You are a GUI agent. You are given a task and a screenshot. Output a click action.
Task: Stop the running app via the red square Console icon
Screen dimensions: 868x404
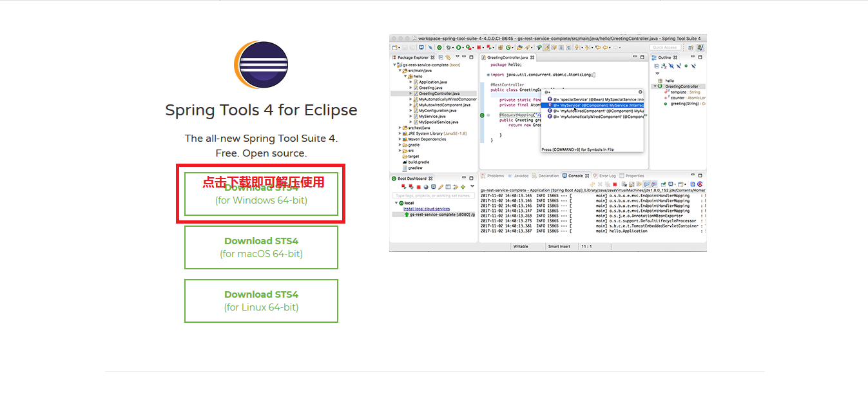pyautogui.click(x=615, y=183)
